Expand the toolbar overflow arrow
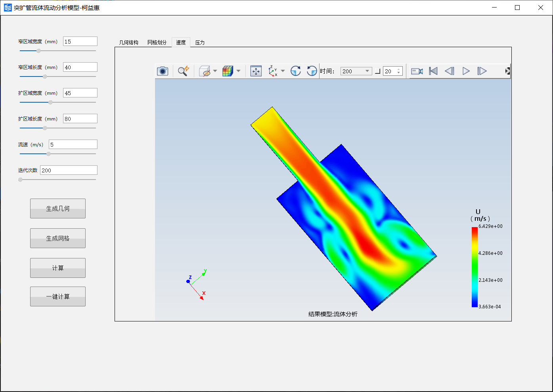This screenshot has width=553, height=392. [x=507, y=71]
